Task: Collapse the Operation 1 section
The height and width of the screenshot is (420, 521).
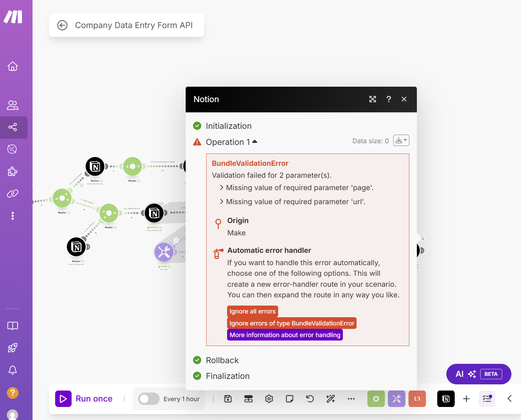Action: pos(255,141)
